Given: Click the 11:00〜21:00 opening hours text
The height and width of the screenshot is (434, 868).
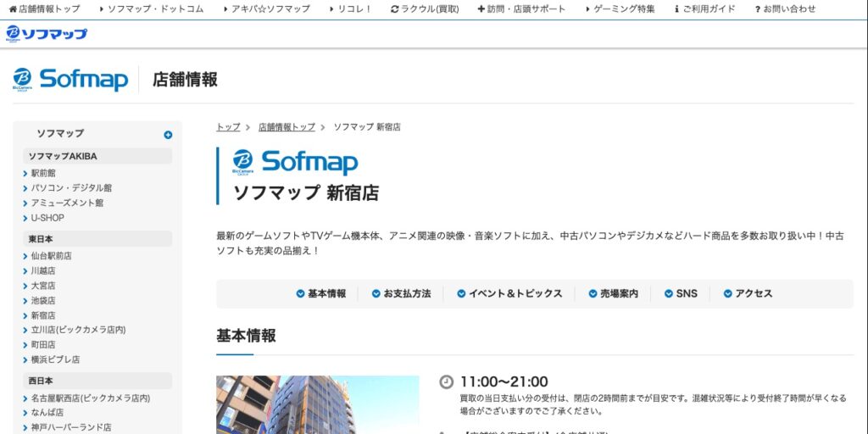Looking at the screenshot, I should pyautogui.click(x=504, y=382).
